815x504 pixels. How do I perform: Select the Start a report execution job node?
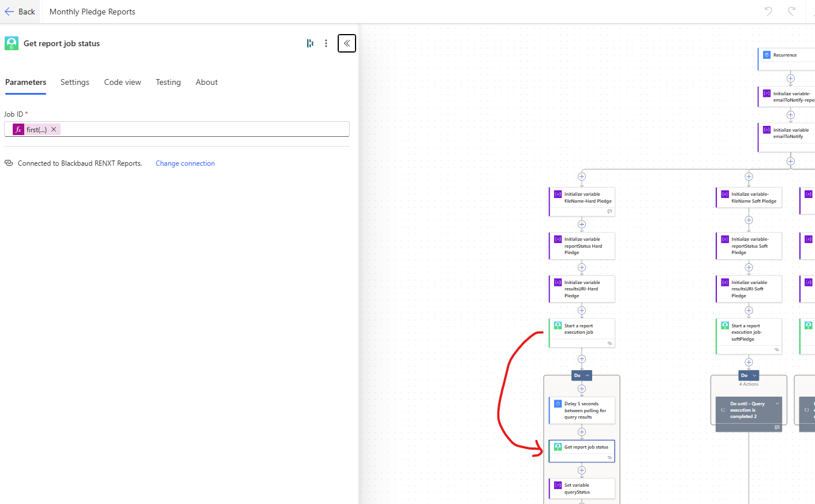pyautogui.click(x=582, y=333)
